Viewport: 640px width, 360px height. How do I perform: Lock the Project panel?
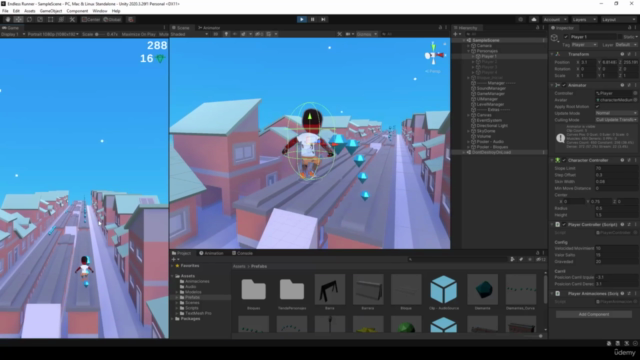pyautogui.click(x=537, y=253)
